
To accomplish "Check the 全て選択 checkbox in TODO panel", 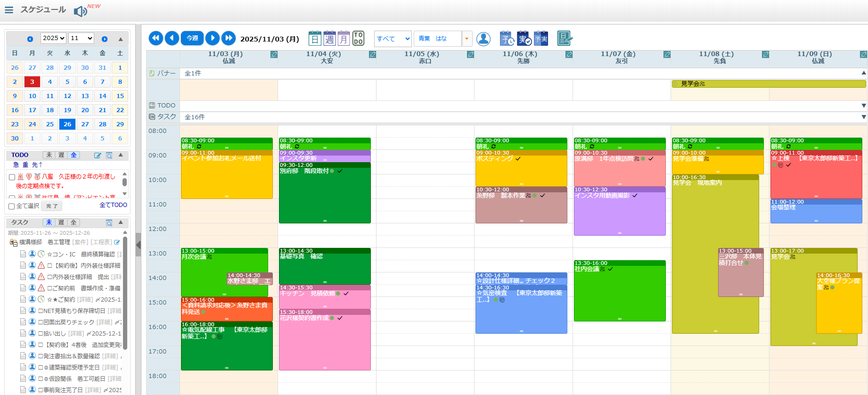I will tap(12, 206).
